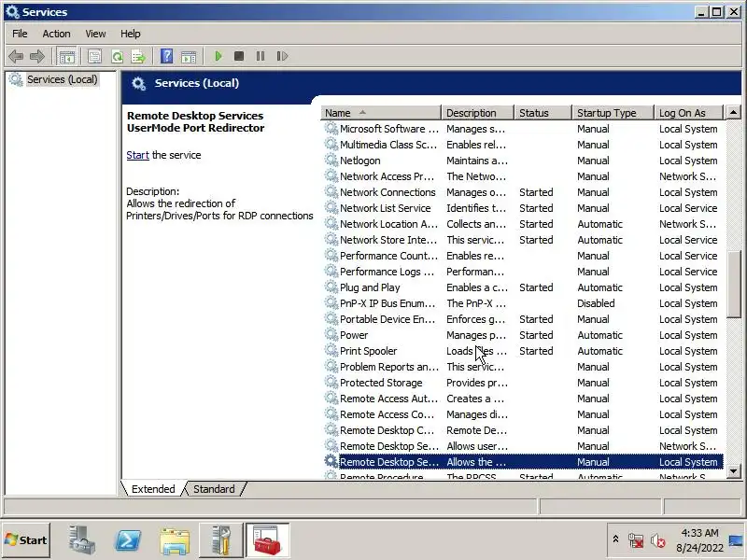Sort by the Status column header
Screen dimensions: 747x560
tap(543, 113)
